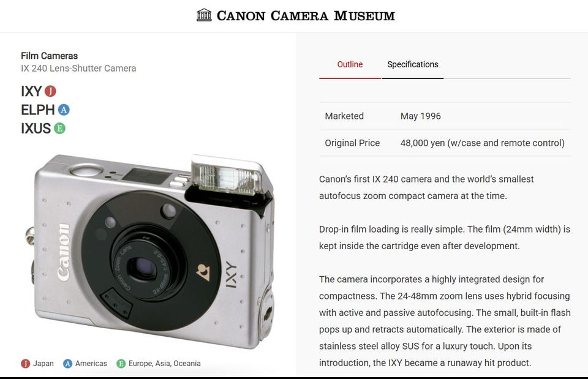
Task: Click the IXUS model name heading
Action: point(36,128)
